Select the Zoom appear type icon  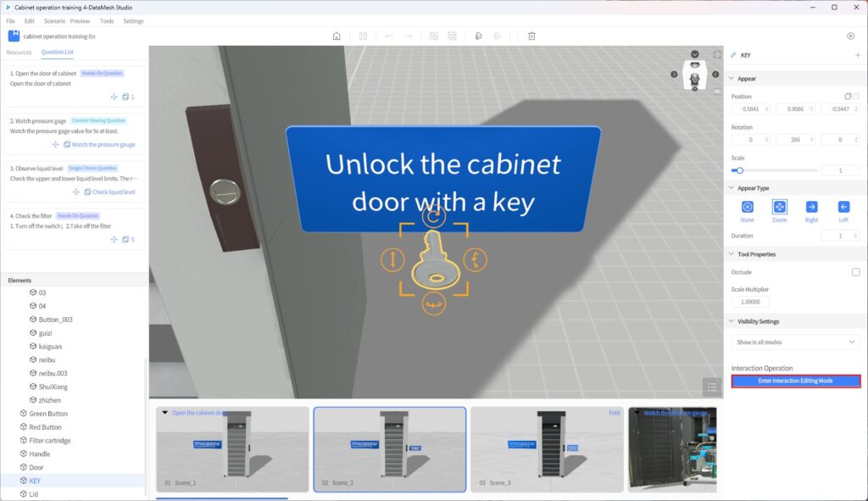pyautogui.click(x=779, y=207)
